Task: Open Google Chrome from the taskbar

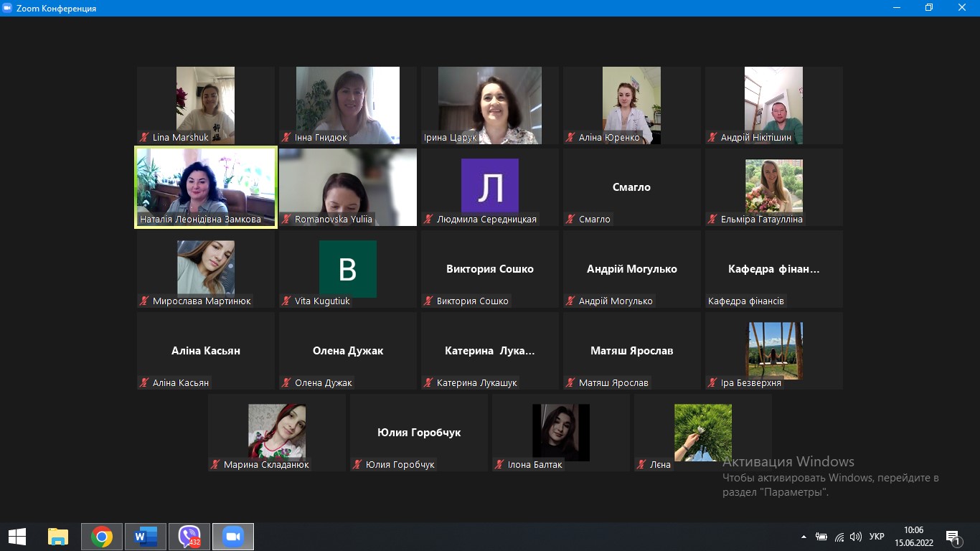Action: [x=102, y=537]
